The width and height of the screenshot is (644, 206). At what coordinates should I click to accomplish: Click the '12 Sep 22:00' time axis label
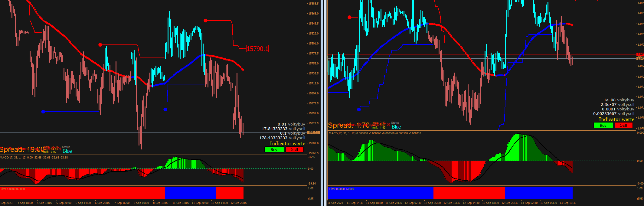[239, 203]
